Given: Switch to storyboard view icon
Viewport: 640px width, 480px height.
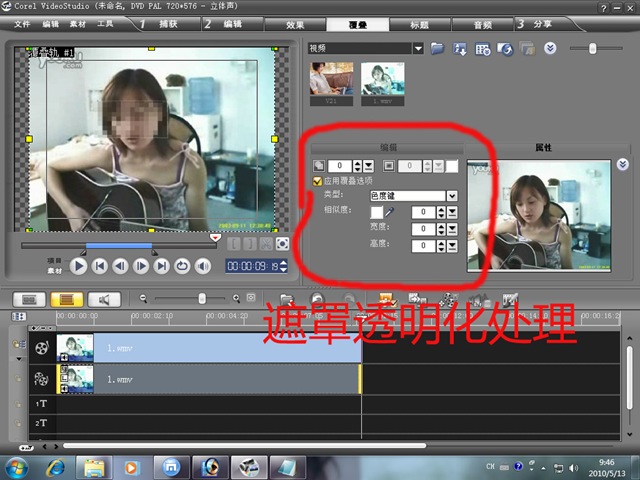Looking at the screenshot, I should click(30, 298).
